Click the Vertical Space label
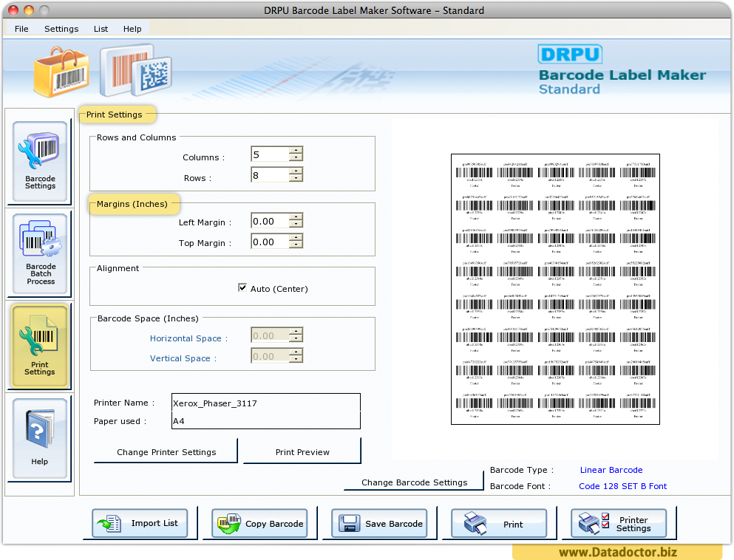 (x=183, y=358)
